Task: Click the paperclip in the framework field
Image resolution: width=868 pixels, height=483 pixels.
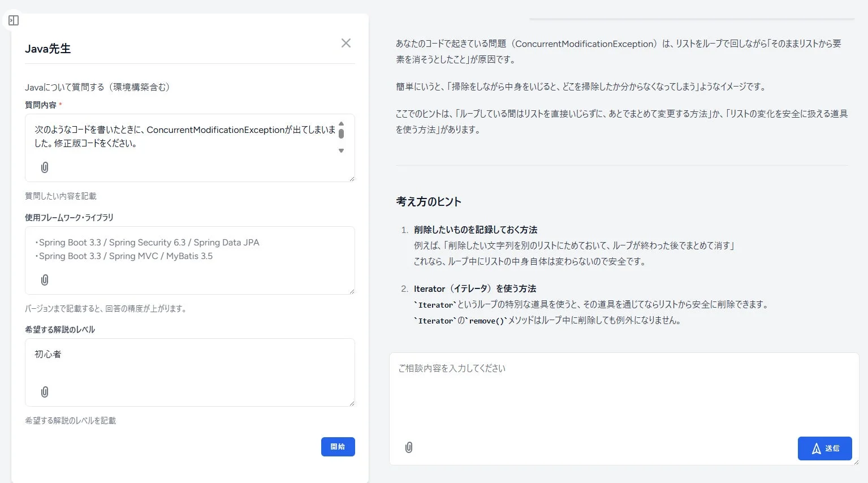Action: (45, 279)
